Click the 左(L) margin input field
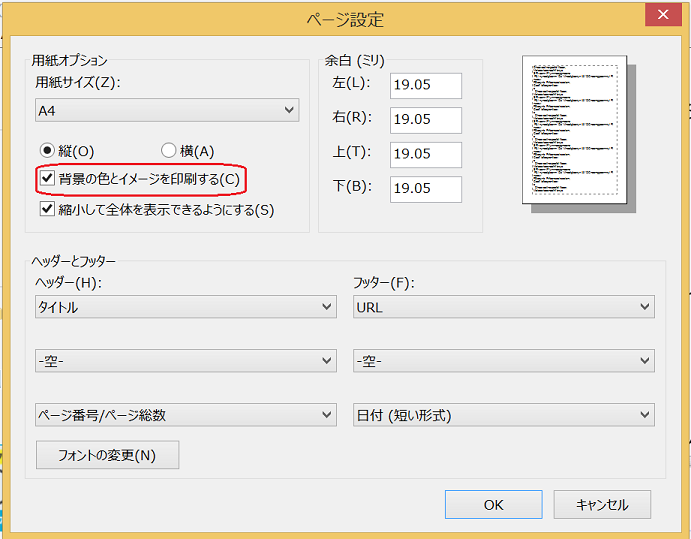Image resolution: width=691 pixels, height=539 pixels. point(426,85)
